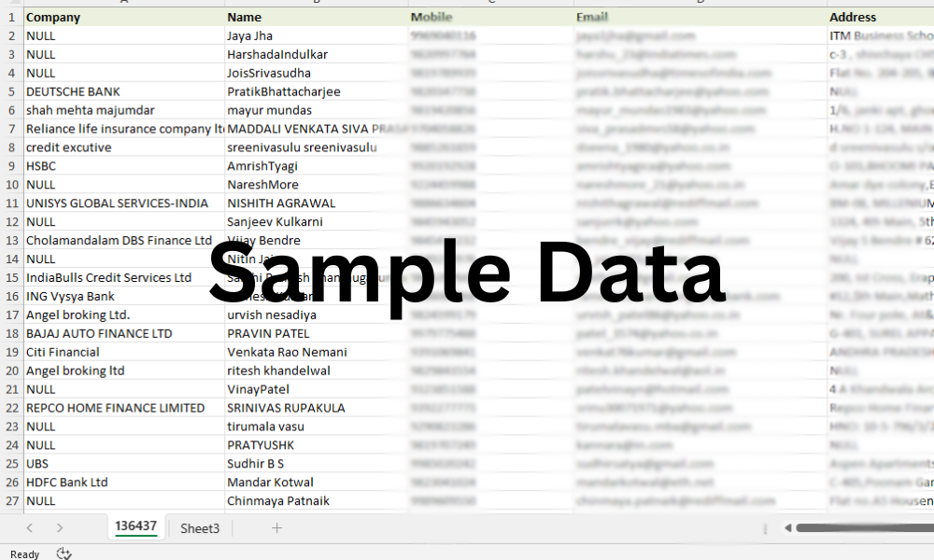Click name cell Sudhir B S

tap(317, 464)
